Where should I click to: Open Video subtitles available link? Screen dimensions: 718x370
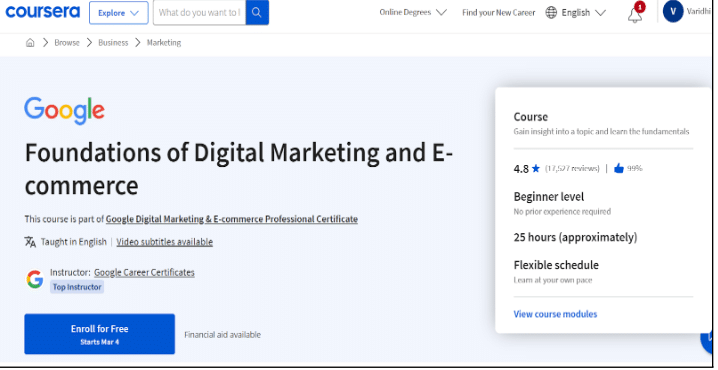[x=164, y=242]
